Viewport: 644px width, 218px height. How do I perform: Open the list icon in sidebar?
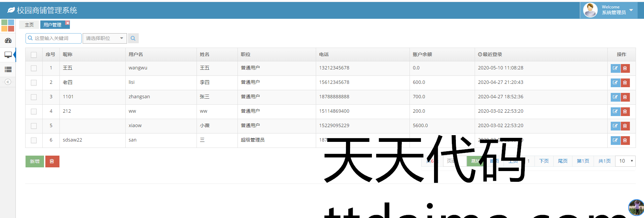[x=8, y=69]
